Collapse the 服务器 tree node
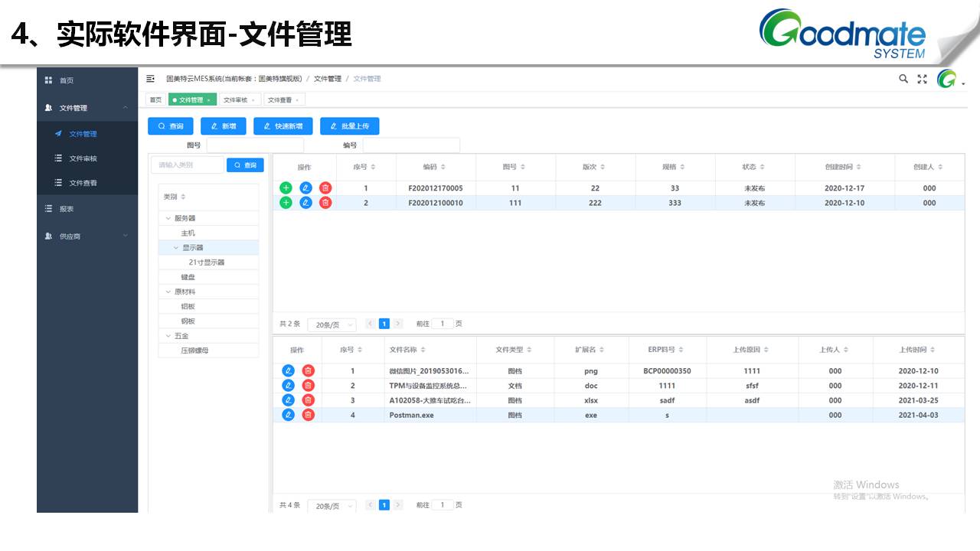Viewport: 980px width, 551px height. pyautogui.click(x=168, y=218)
